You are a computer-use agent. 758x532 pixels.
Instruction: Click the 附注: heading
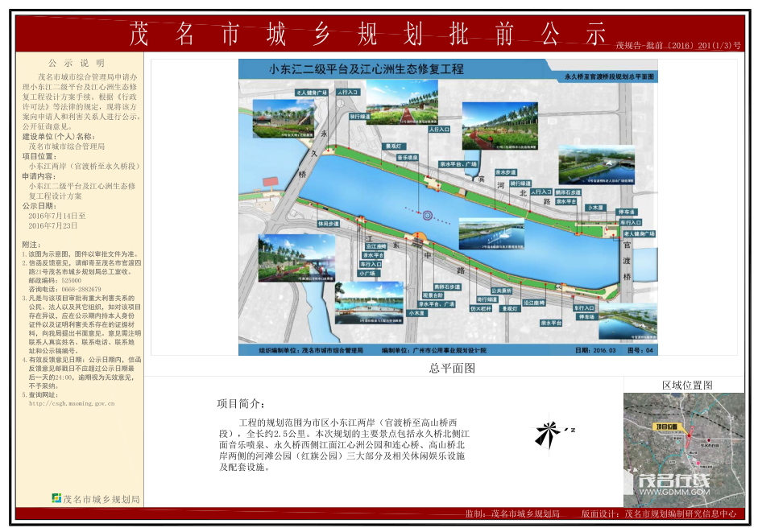pyautogui.click(x=31, y=245)
